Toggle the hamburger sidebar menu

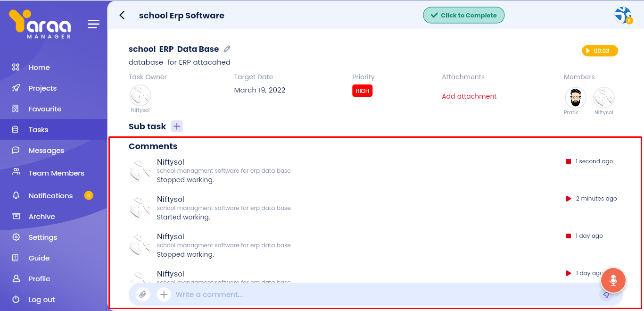[x=93, y=24]
